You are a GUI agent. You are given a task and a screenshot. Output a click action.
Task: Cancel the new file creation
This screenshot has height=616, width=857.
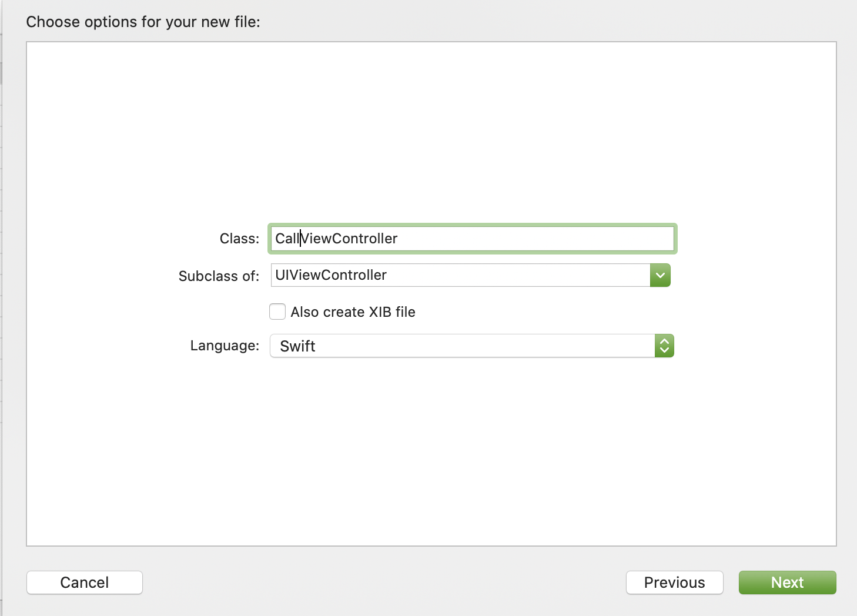coord(84,582)
